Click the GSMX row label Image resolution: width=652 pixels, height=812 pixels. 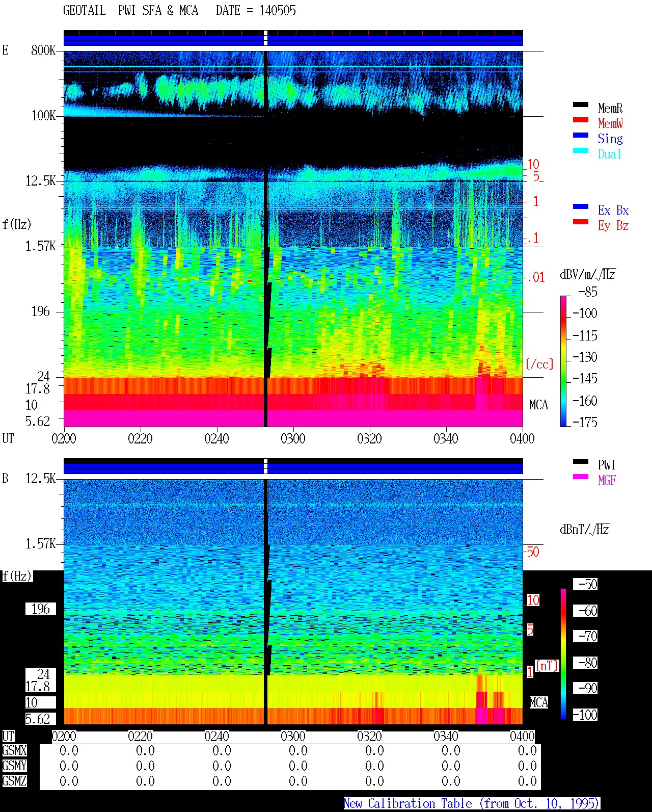click(x=14, y=750)
